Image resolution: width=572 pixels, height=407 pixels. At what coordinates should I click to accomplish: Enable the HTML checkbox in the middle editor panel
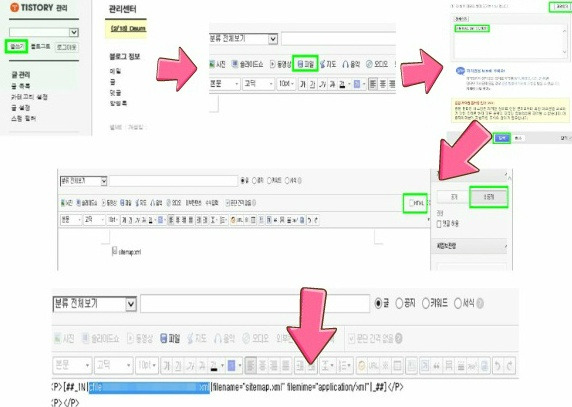411,203
